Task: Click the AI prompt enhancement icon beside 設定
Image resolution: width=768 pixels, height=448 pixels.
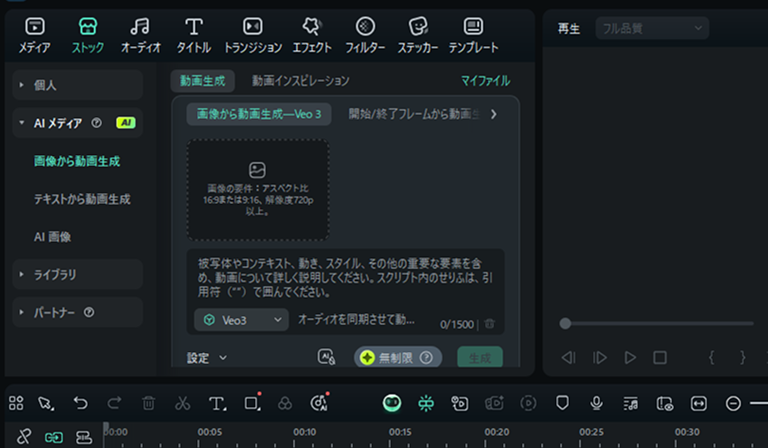Action: [x=325, y=357]
